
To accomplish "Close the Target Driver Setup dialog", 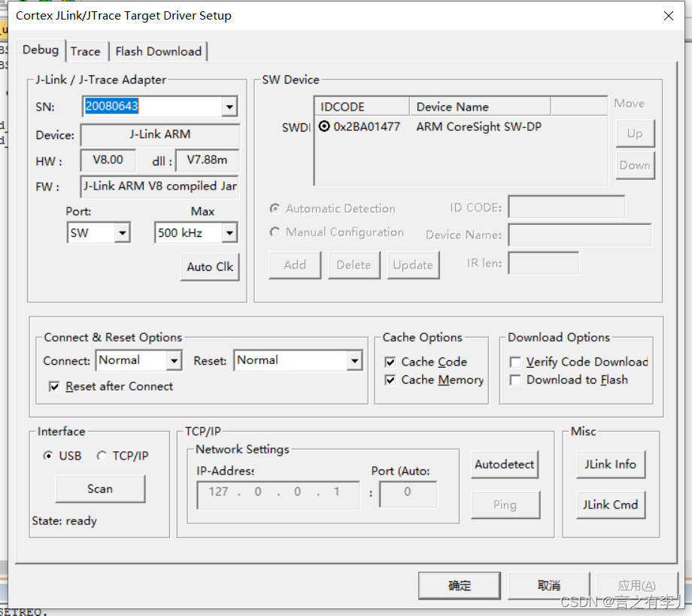I will (x=668, y=16).
